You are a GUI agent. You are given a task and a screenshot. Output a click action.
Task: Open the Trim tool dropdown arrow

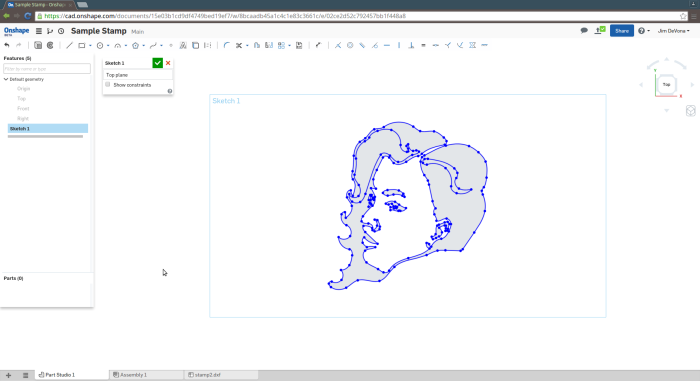tap(247, 46)
